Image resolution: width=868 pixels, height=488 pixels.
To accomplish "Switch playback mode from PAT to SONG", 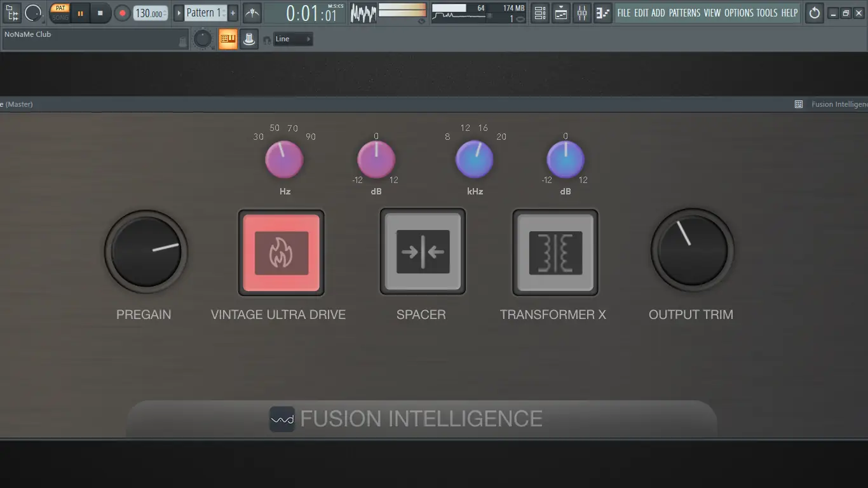I will pos(60,17).
